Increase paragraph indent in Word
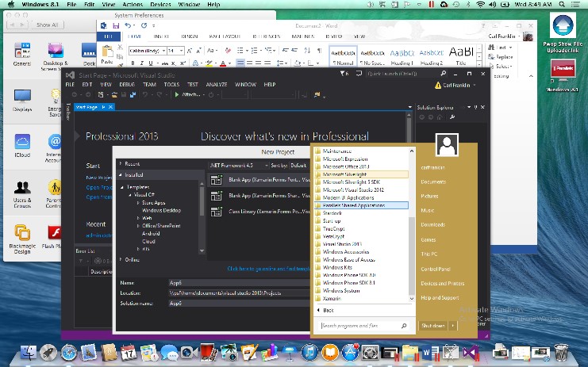The image size is (588, 367). click(x=294, y=51)
